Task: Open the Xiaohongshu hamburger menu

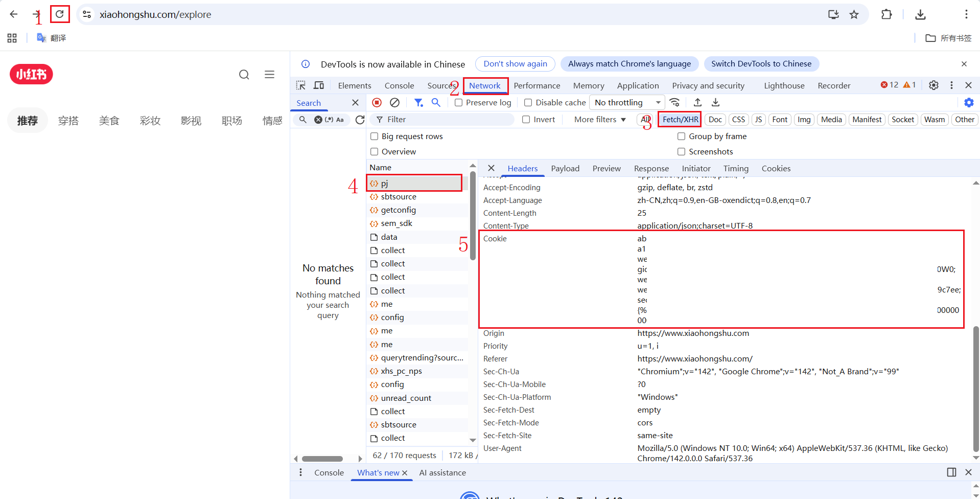Action: (x=269, y=75)
